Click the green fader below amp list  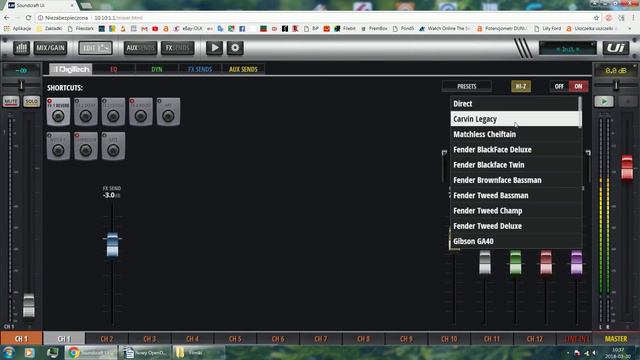click(x=516, y=262)
